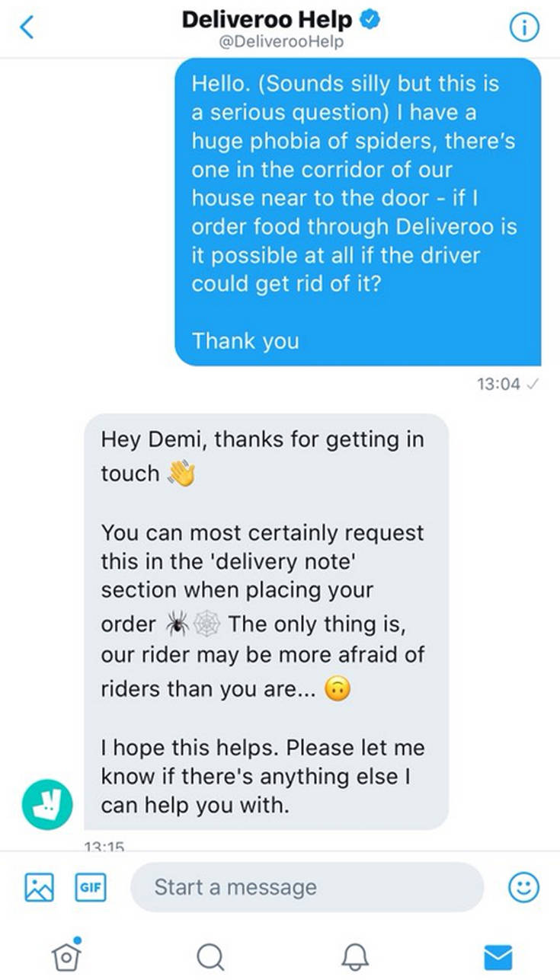Go back using the left chevron
This screenshot has width=560, height=980.
pos(27,28)
